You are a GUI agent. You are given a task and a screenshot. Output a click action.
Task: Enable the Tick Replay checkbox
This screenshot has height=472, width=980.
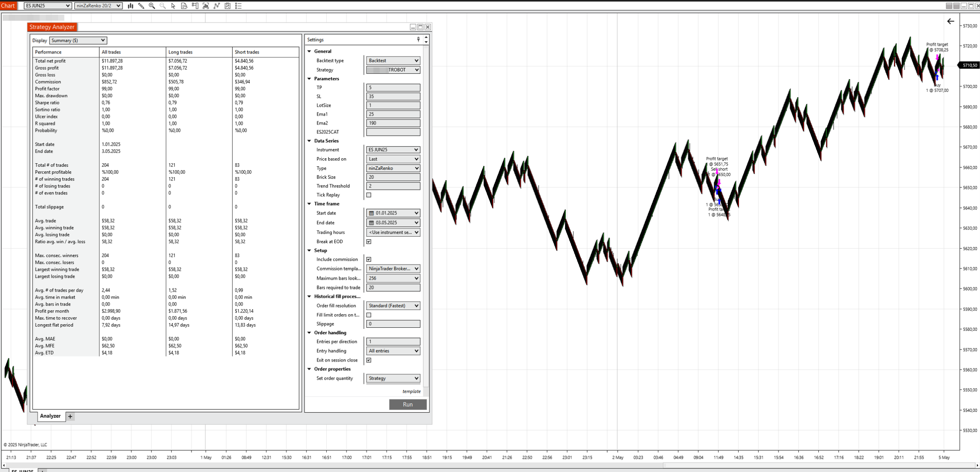pyautogui.click(x=369, y=195)
